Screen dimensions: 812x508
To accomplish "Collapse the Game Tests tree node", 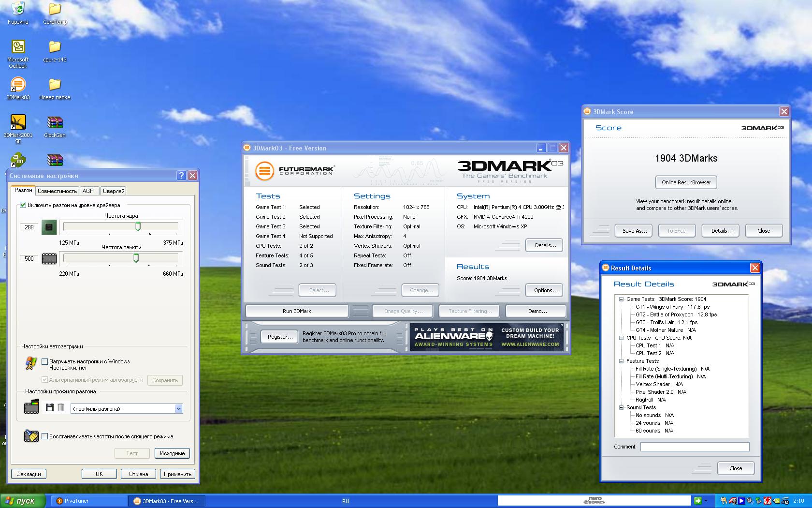I will [x=622, y=299].
